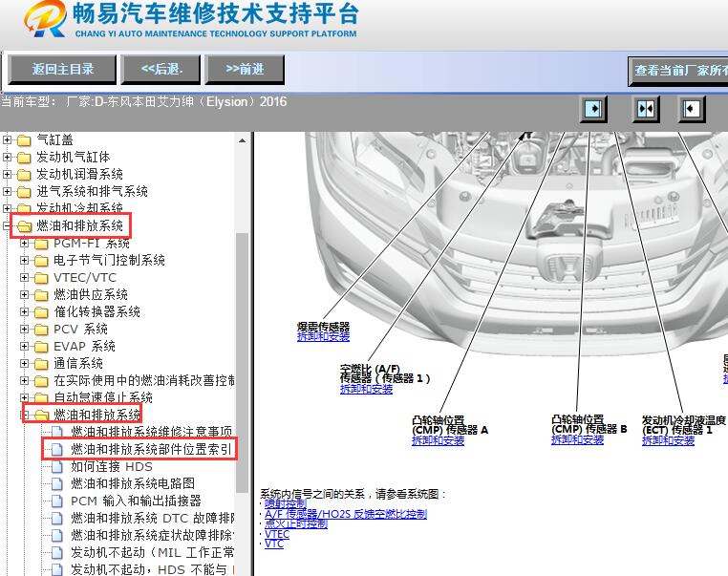Click the 催化转换器系统 folder icon
Viewport: 728px width, 576px height.
click(41, 312)
